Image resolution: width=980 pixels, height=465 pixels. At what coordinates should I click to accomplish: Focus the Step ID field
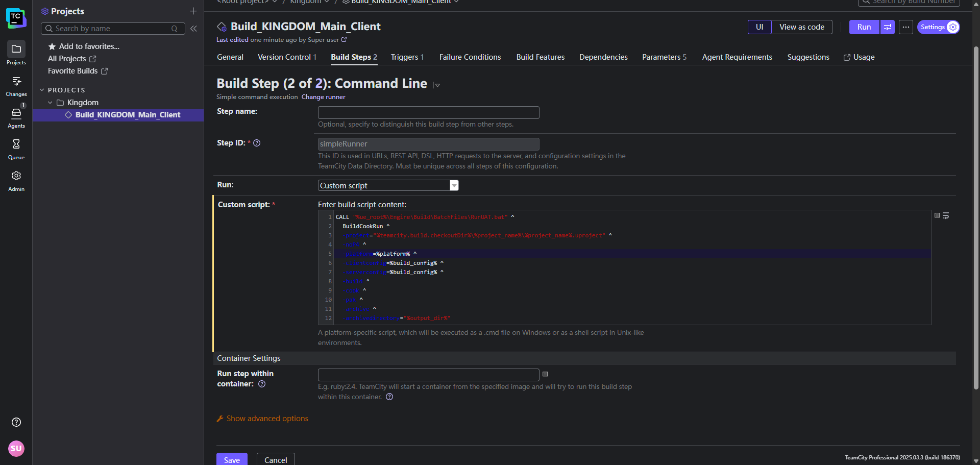[x=429, y=144]
